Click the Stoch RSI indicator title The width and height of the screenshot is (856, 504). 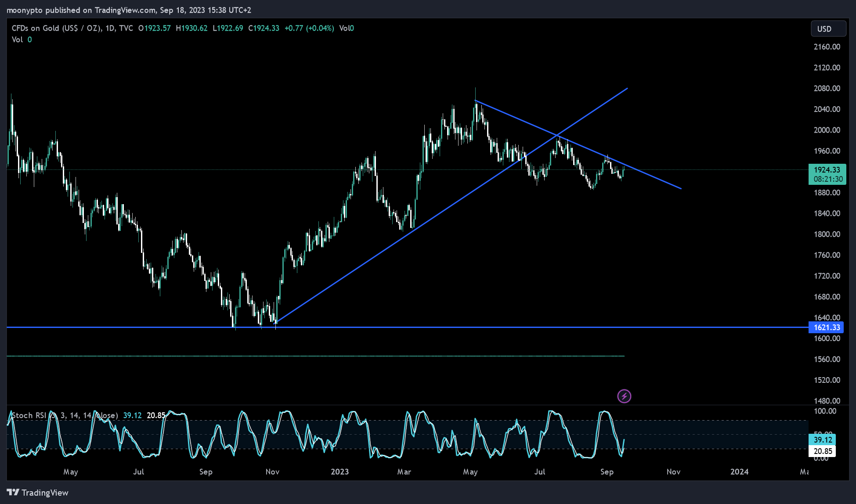coord(65,415)
